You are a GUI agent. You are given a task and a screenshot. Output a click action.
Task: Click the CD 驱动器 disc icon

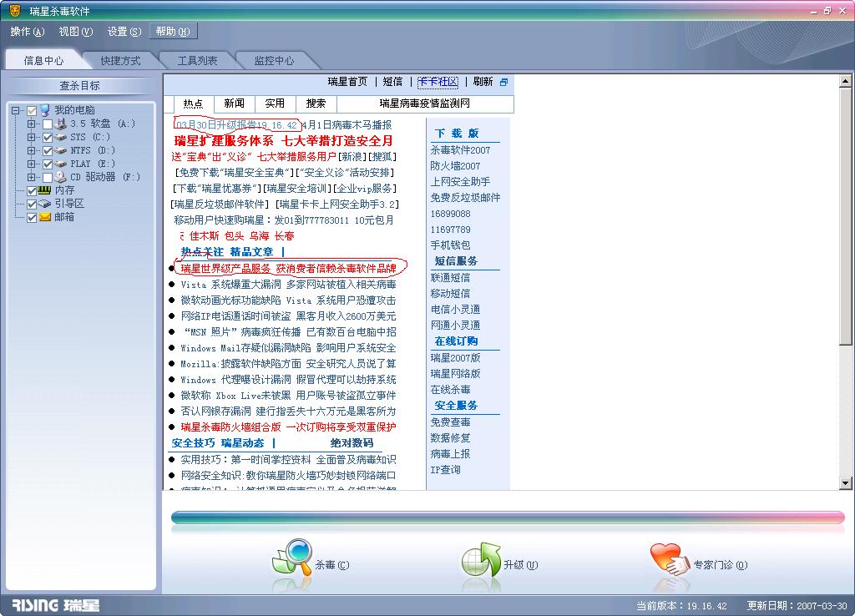click(60, 177)
